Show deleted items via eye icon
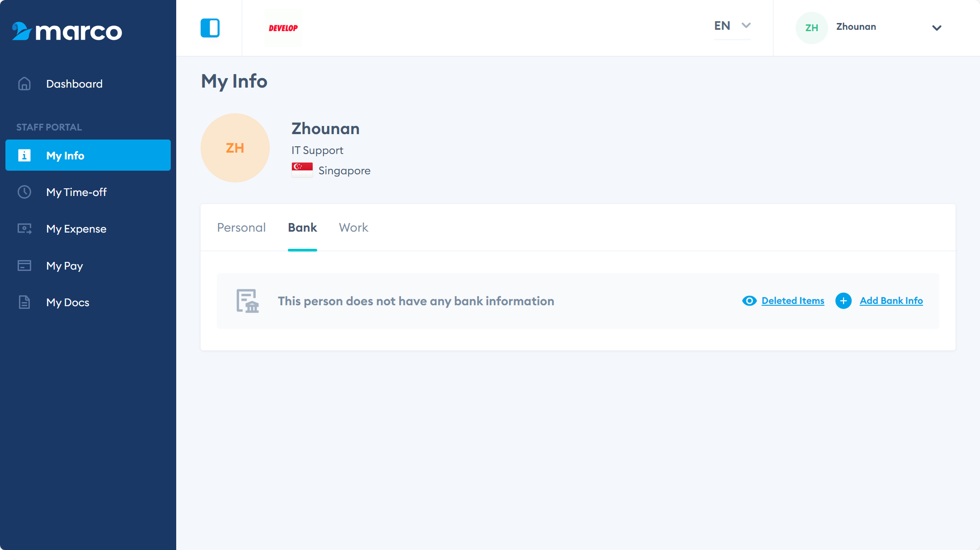 coord(749,301)
